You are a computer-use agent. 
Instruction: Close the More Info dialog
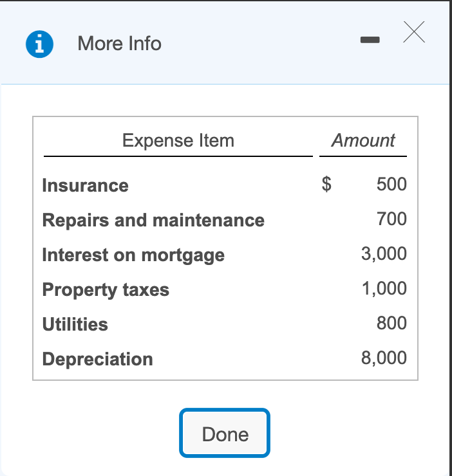(x=414, y=32)
